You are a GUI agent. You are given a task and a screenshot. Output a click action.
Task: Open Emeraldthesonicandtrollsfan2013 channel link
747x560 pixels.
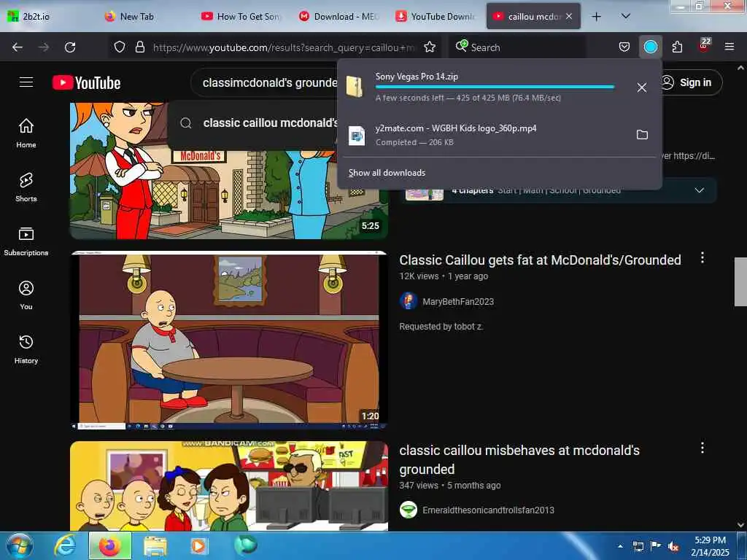point(488,510)
